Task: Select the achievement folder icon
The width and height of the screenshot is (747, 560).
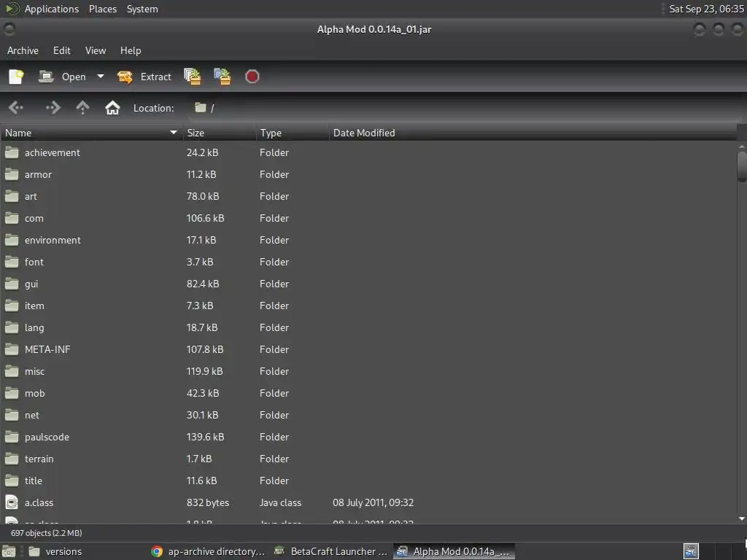Action: click(12, 152)
